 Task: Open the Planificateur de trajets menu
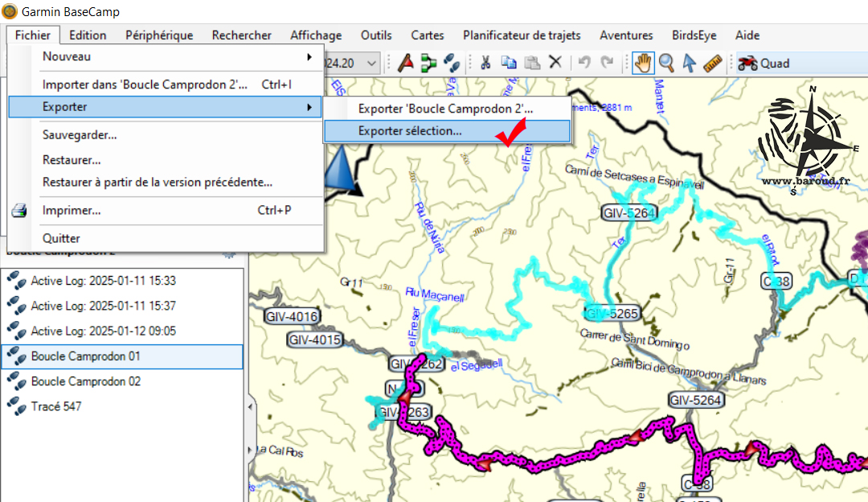pos(522,35)
